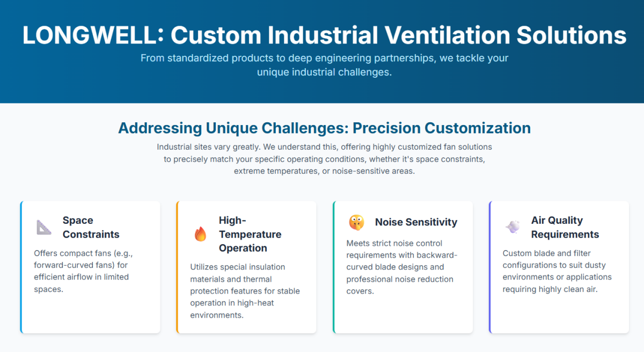Click the Air Quality Requirements heading
Screen dimensions: 644x352
[x=565, y=228]
